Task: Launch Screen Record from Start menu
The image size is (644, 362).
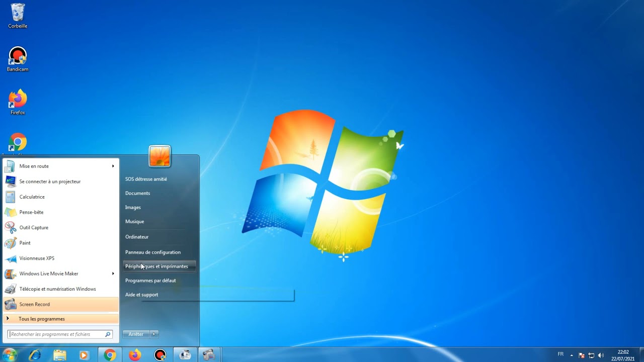Action: tap(60, 304)
